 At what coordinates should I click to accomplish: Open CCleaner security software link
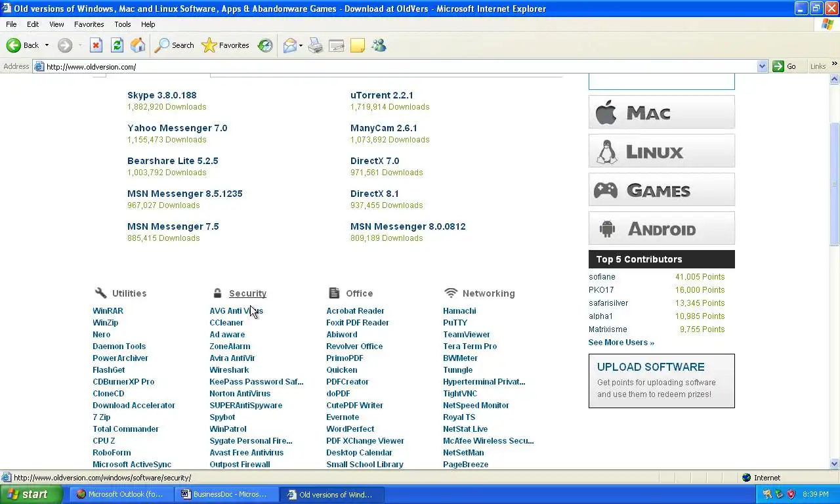226,323
